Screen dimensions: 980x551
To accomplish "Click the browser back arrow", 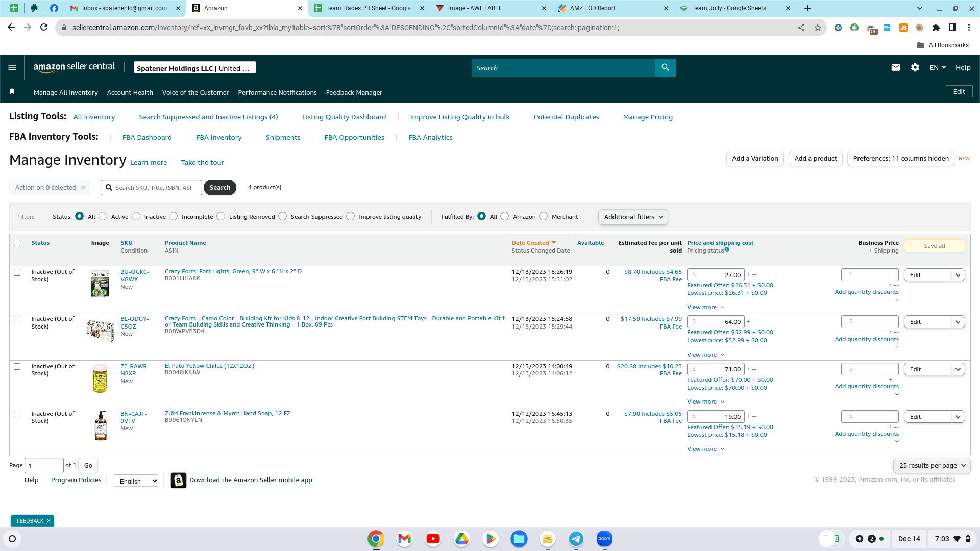I will tap(11, 28).
